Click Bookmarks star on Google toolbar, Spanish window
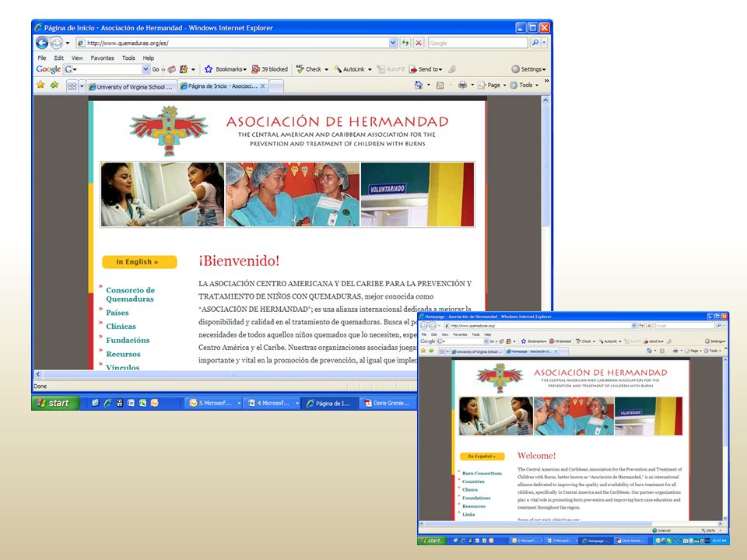 [209, 69]
